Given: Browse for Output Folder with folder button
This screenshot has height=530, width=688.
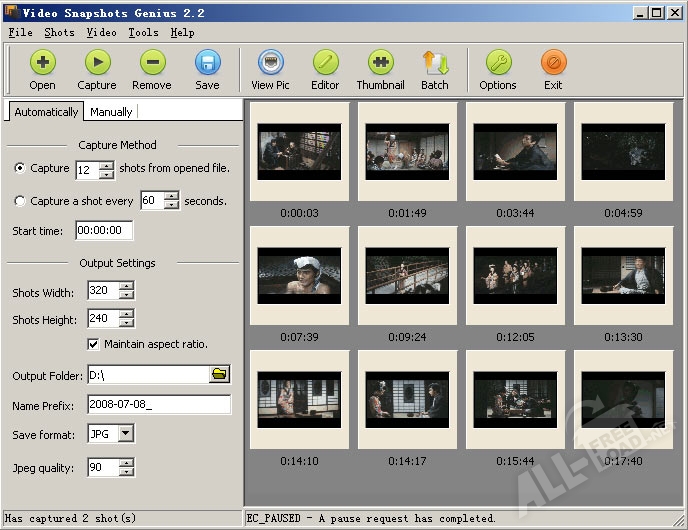Looking at the screenshot, I should 219,374.
